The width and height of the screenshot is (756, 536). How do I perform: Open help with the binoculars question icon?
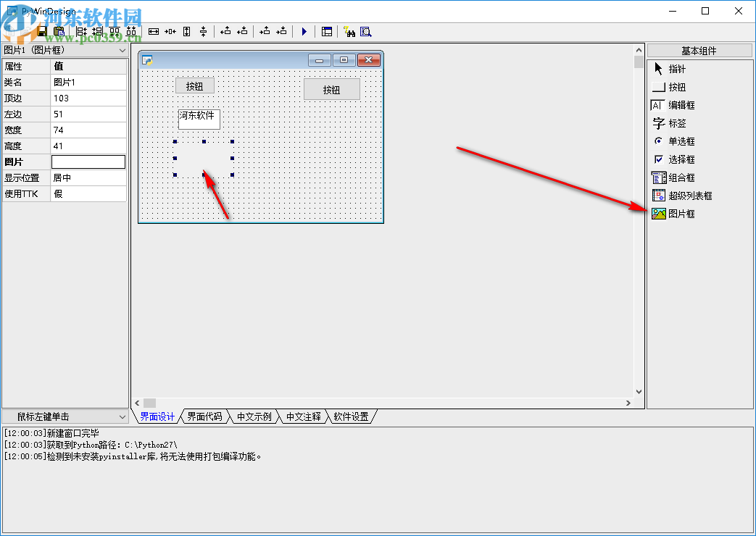click(349, 31)
